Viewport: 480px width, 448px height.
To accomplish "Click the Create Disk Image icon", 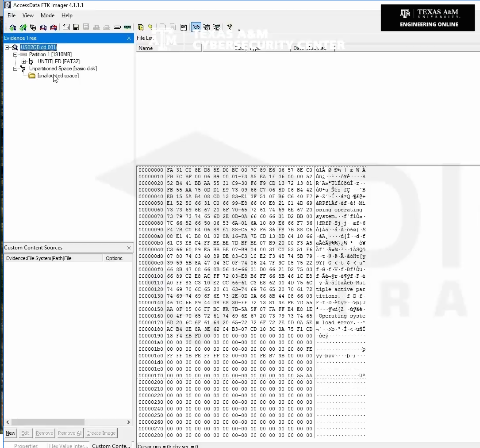I will coord(66,27).
